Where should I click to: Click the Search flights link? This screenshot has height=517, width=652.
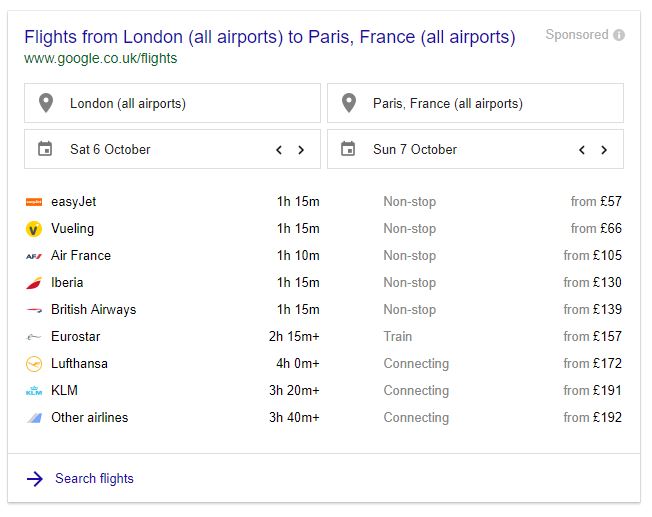94,479
